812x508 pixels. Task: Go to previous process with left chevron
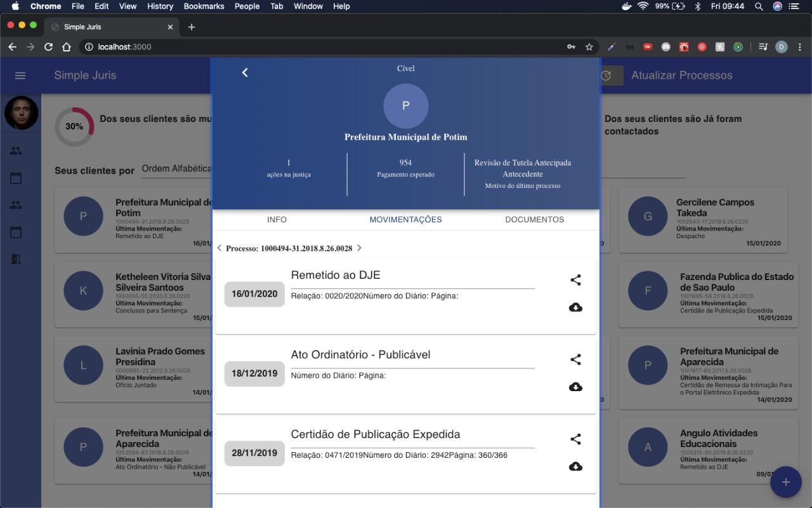tap(219, 248)
